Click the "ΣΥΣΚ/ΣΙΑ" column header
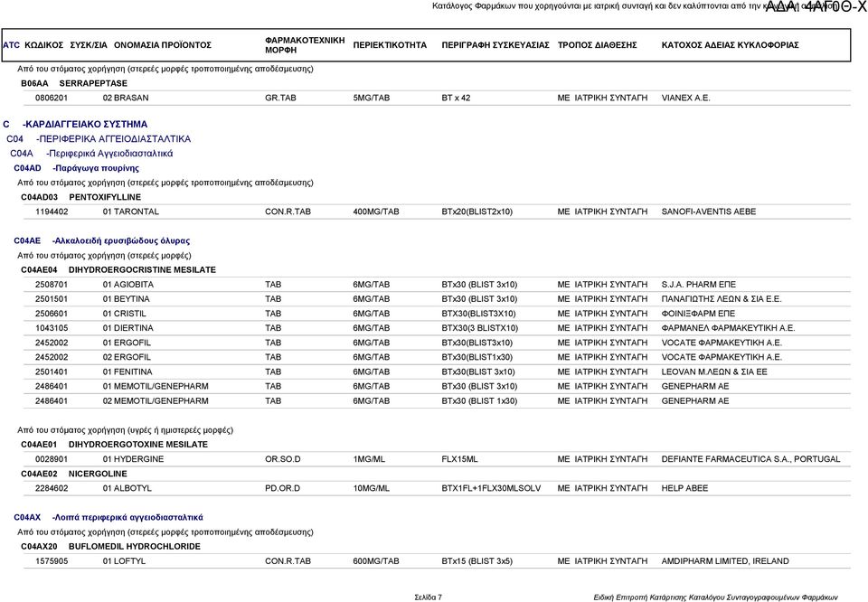The width and height of the screenshot is (868, 602). click(89, 45)
